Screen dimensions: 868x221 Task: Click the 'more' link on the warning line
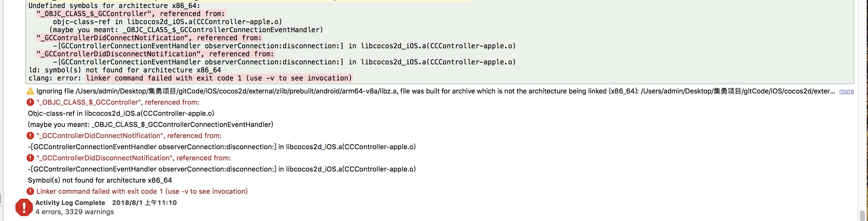(x=846, y=91)
